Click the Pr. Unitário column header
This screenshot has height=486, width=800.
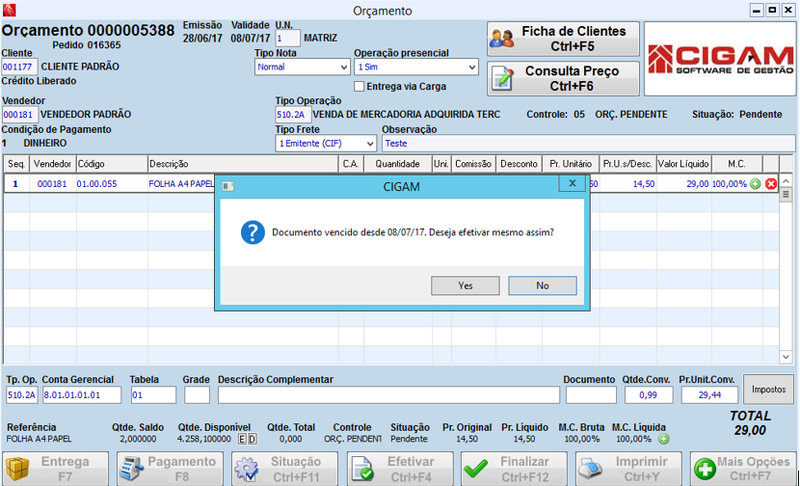570,164
